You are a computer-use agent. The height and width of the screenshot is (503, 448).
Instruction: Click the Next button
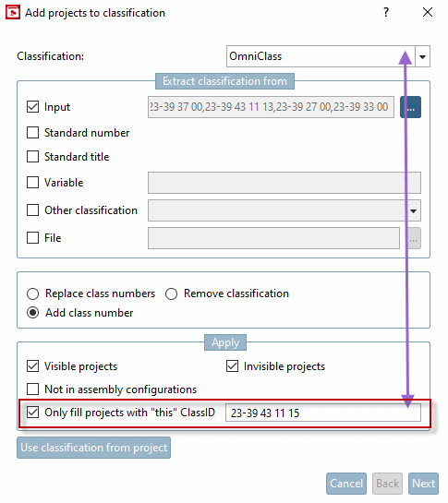(423, 484)
